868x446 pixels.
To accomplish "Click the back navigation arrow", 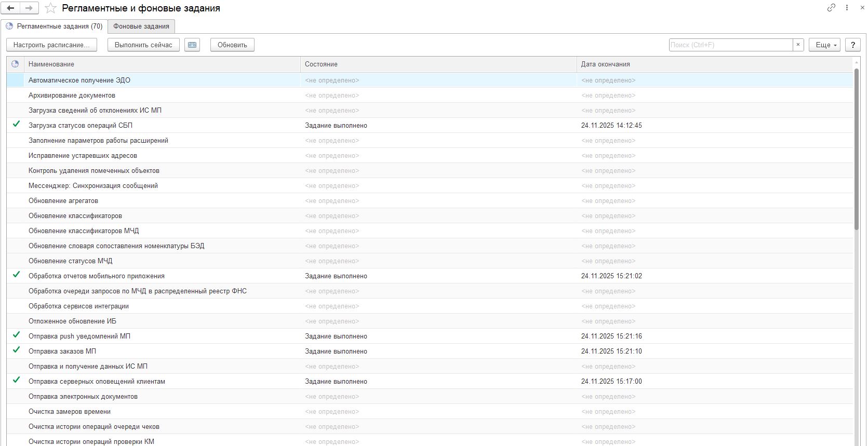I will click(11, 8).
